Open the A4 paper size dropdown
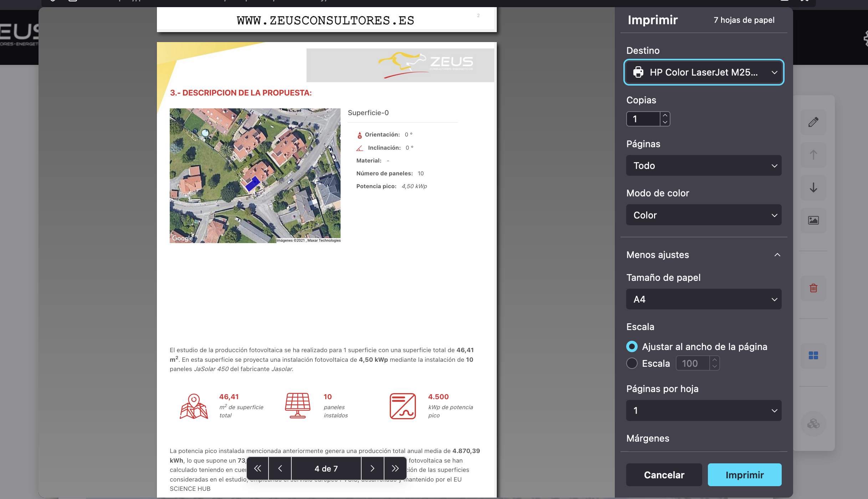This screenshot has height=499, width=868. 703,299
